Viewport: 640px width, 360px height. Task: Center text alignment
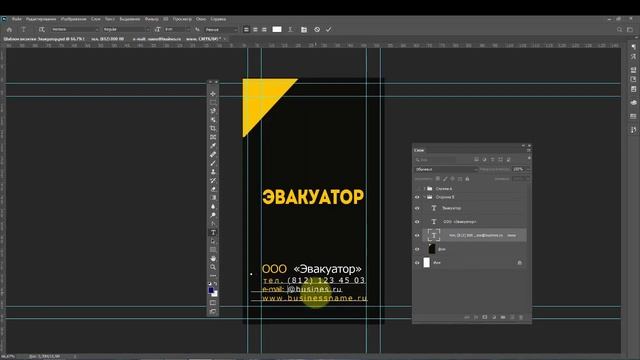(255, 29)
